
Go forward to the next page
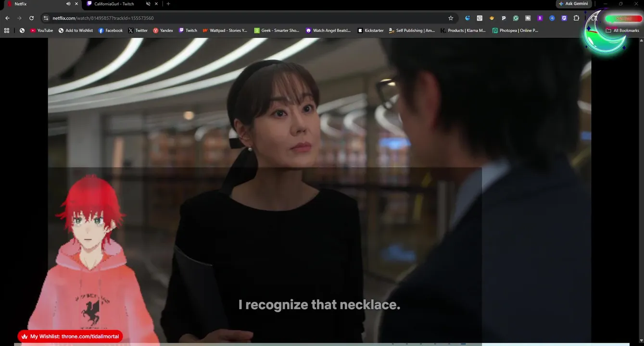(19, 18)
